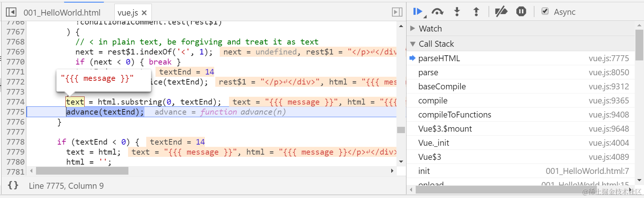This screenshot has width=644, height=198.
Task: Select the compileToFunctions stack frame
Action: click(520, 115)
